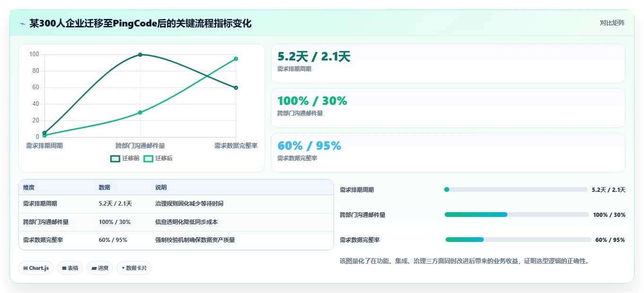Screen dimensions: 644x293
Task: Click the chart x-axis label 跨部门沟通邮件量
Action: pos(140,146)
